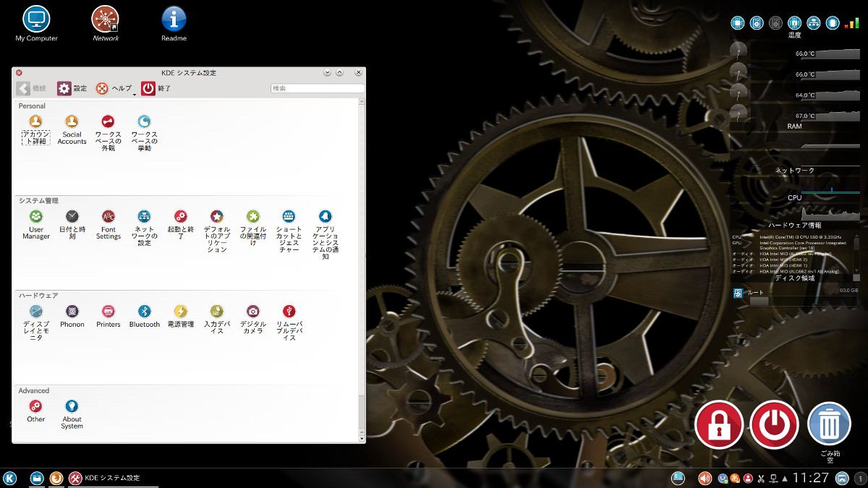This screenshot has height=488, width=868.
Task: Open Readme desktop icon
Action: [174, 23]
